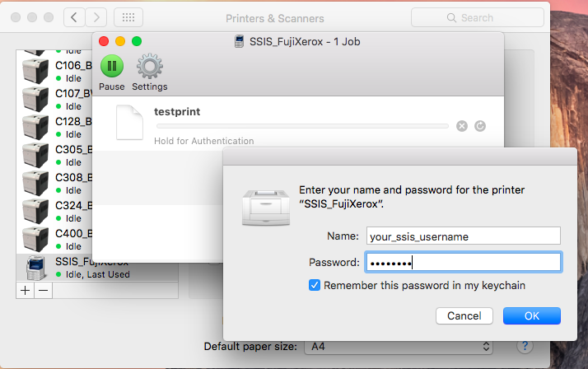
Task: Go back in System Preferences
Action: (74, 17)
